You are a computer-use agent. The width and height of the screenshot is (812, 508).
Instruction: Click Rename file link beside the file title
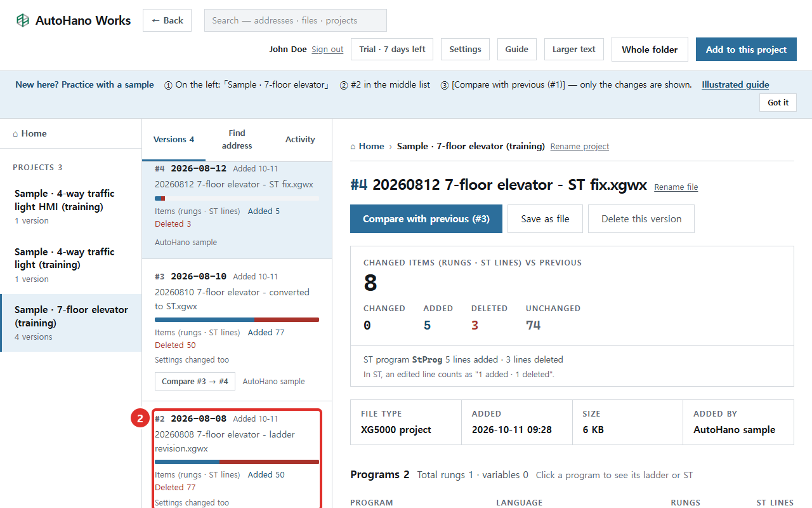point(676,187)
